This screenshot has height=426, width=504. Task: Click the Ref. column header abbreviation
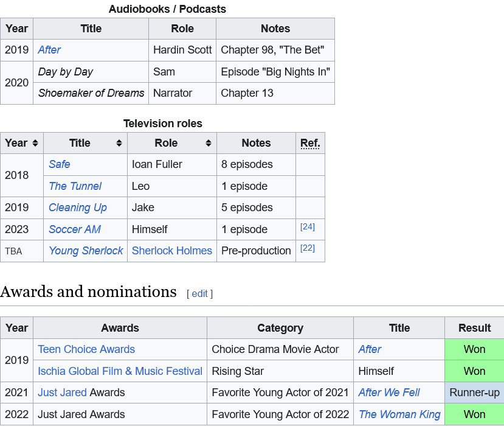310,143
